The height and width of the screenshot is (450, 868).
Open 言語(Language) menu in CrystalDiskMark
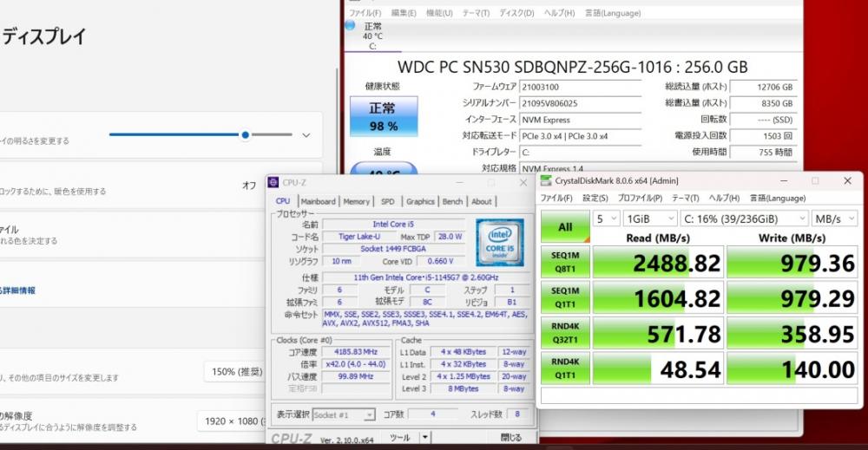coord(778,198)
